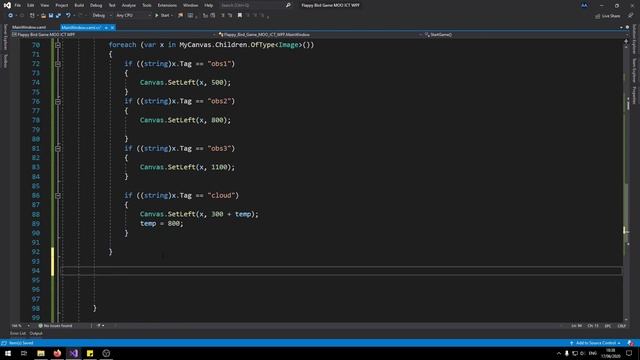This screenshot has height=360, width=640.
Task: Click the No issues found indicator
Action: [55, 326]
